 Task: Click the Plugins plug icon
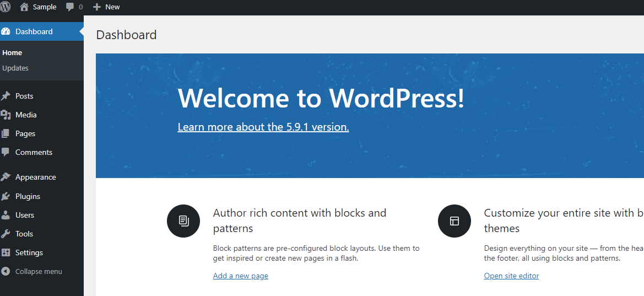click(6, 196)
